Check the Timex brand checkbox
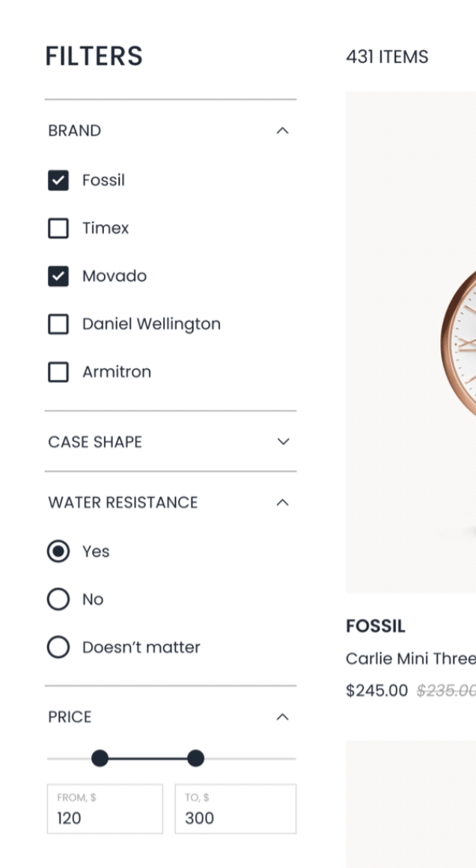Viewport: 476px width, 868px height. (x=58, y=228)
